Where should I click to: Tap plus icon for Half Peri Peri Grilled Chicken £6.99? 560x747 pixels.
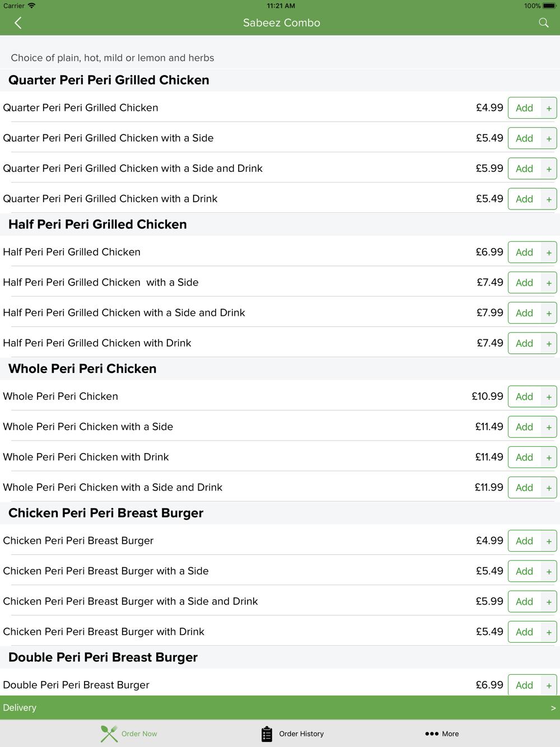549,253
